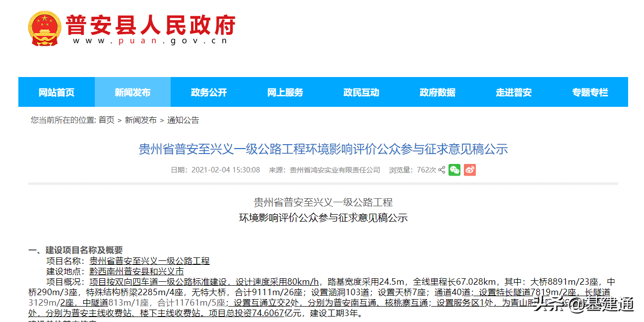
Task: Click the source 贵州省鸿安实业有限责任公司
Action: (x=335, y=170)
